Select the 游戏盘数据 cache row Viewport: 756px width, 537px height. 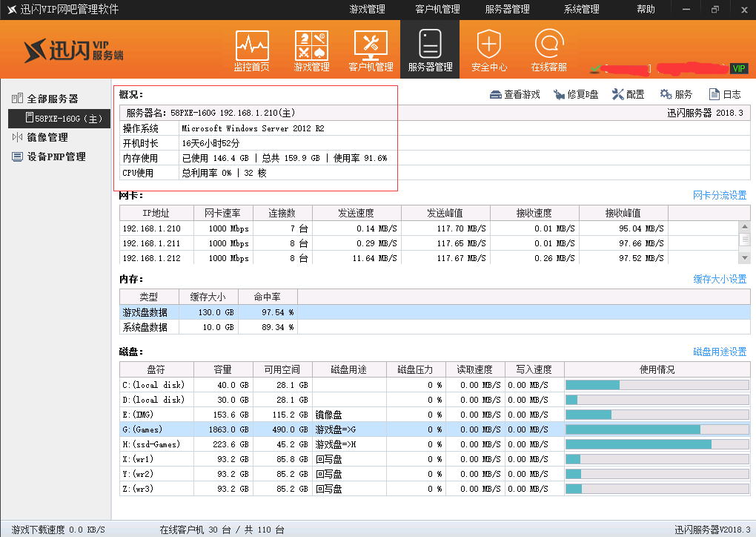(x=435, y=313)
